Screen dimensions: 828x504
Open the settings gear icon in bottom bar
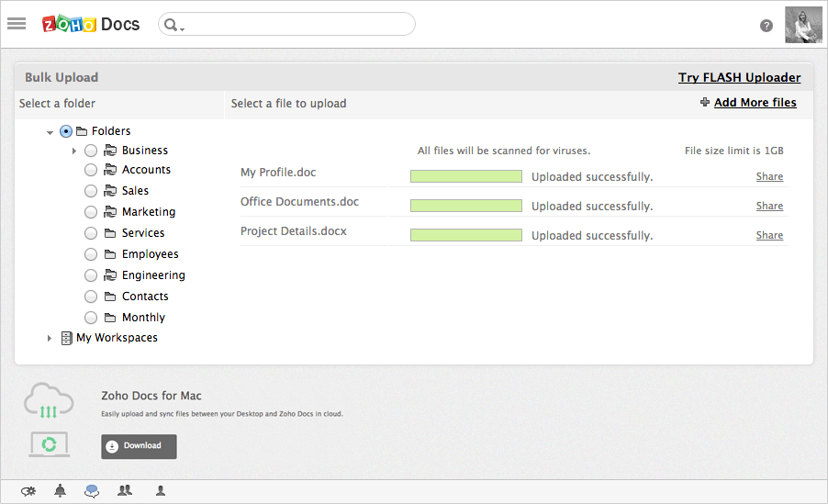(x=28, y=492)
